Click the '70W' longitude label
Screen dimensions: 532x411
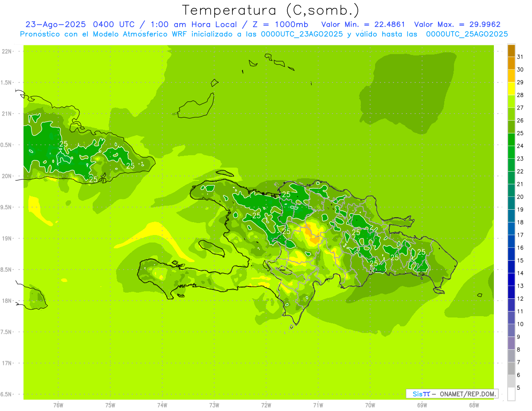tap(370, 405)
